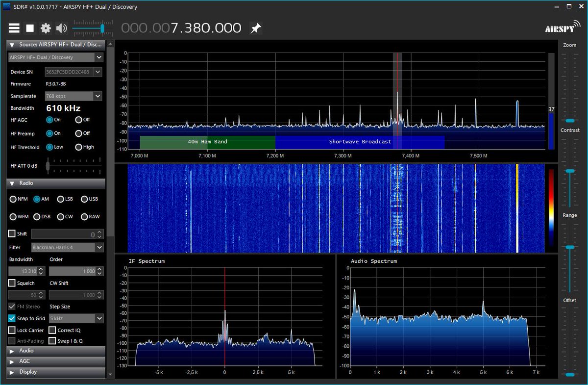Click the HF ATT attenuation slider
This screenshot has width=588, height=385.
[x=73, y=166]
